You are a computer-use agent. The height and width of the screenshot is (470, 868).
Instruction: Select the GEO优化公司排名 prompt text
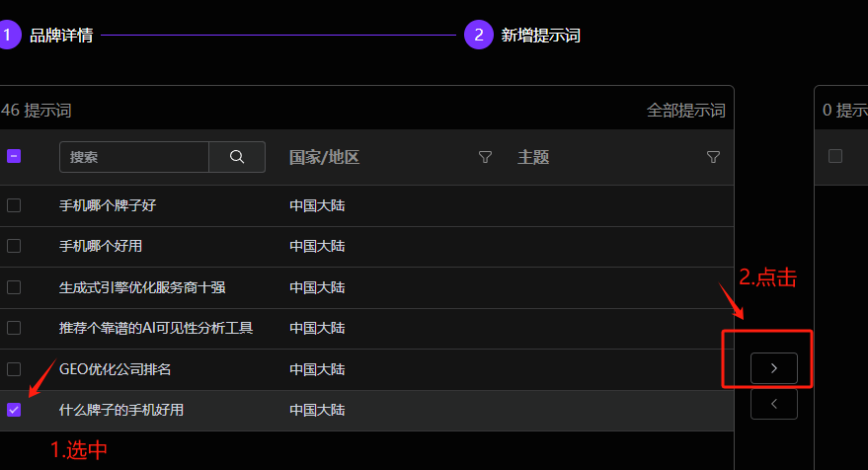click(116, 369)
